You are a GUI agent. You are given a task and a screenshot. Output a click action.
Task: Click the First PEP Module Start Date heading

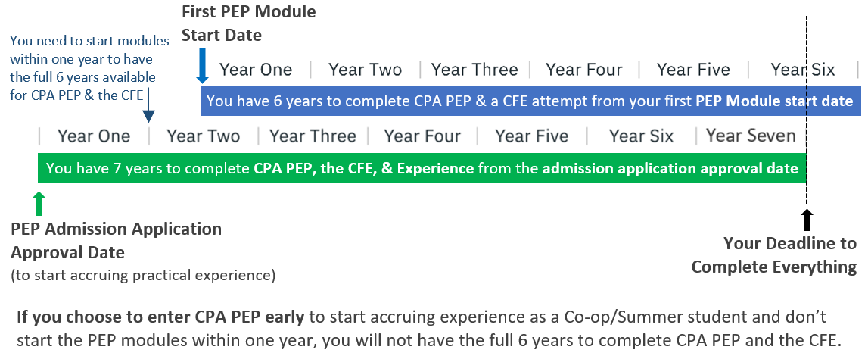(x=248, y=23)
